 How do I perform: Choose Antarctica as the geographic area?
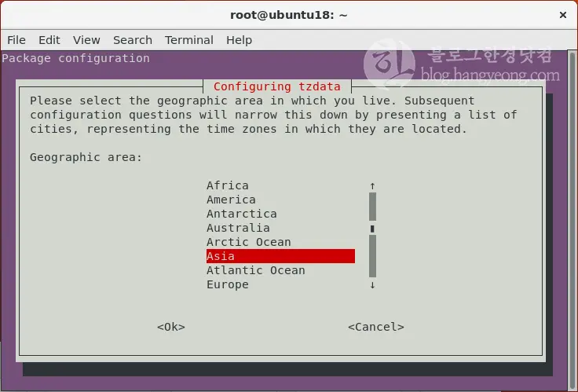coord(242,214)
